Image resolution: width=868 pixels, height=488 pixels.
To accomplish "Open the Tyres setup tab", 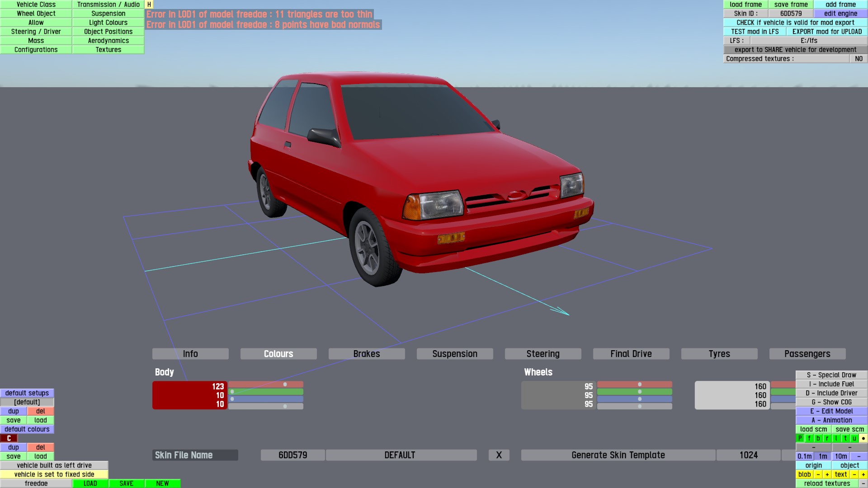I will [719, 354].
